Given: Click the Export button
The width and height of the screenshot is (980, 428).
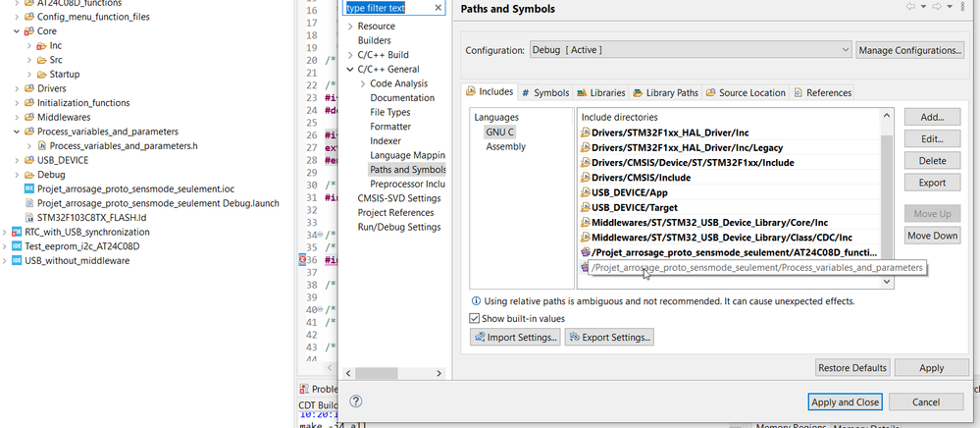Looking at the screenshot, I should point(932,183).
